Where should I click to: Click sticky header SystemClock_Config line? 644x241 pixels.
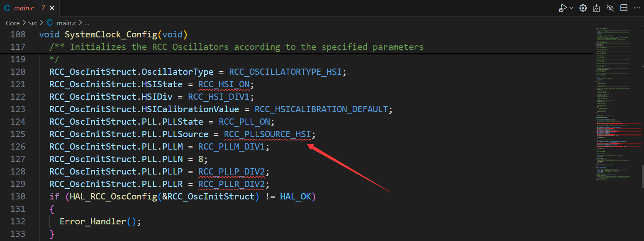(x=113, y=34)
